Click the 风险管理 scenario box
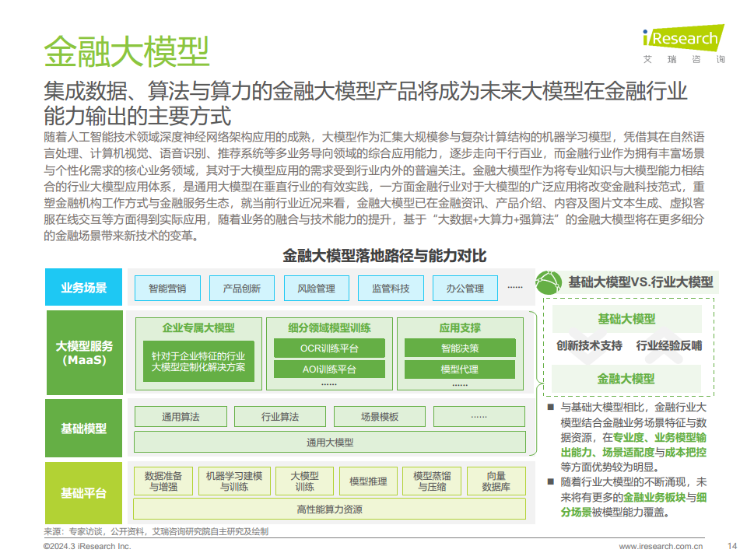This screenshot has height=560, width=747. pos(316,289)
